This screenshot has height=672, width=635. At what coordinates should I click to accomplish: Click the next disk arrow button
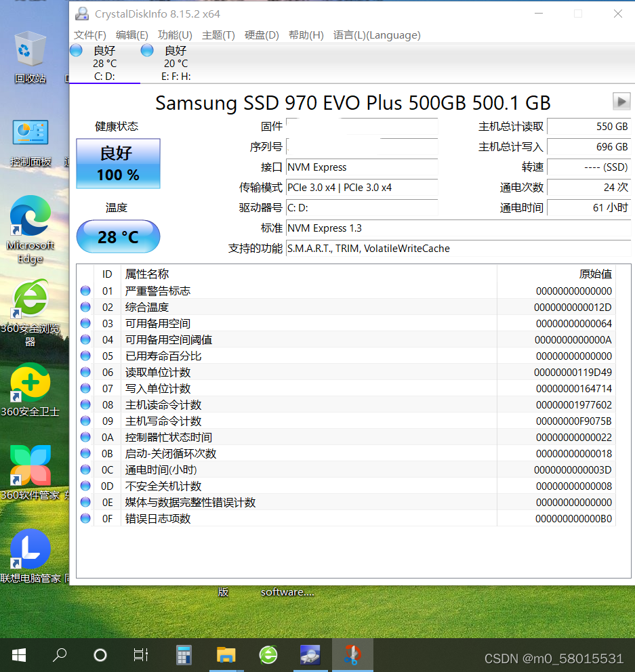click(x=621, y=102)
